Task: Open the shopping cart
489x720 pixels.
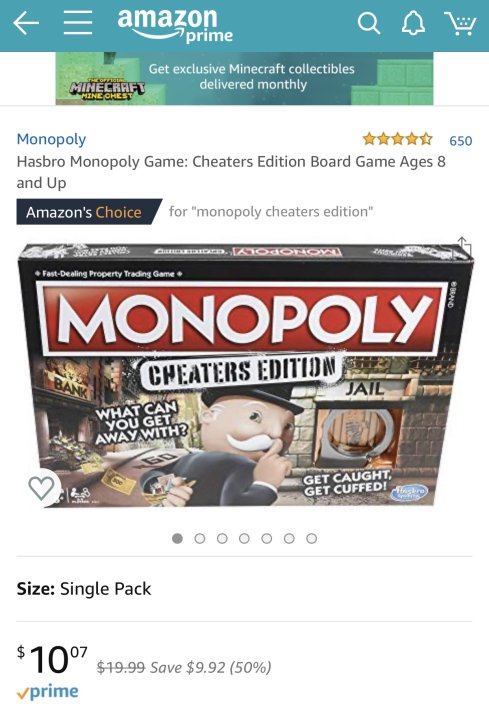Action: coord(460,23)
